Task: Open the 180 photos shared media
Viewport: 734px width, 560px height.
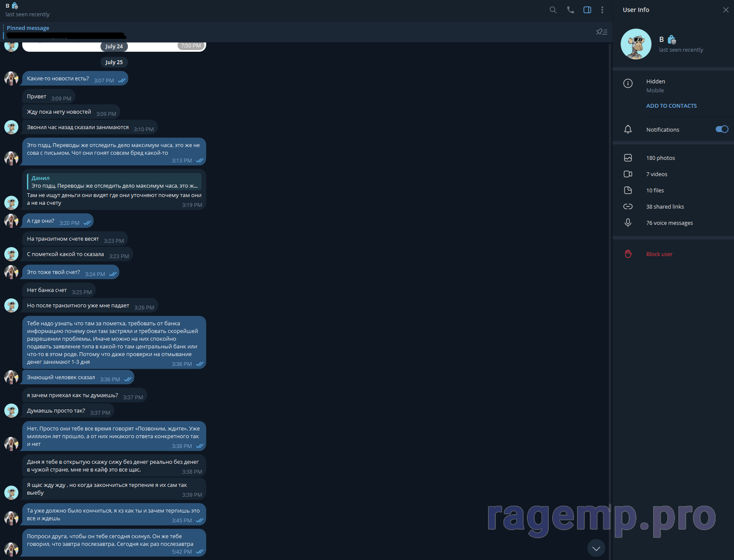Action: tap(660, 158)
